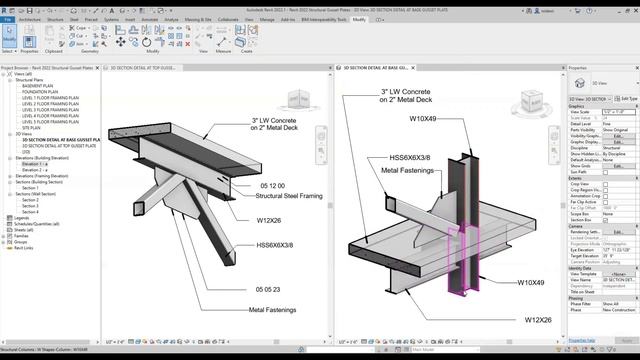Toggle the Crop Region Visible checkbox
This screenshot has width=640, height=360.
605,190
